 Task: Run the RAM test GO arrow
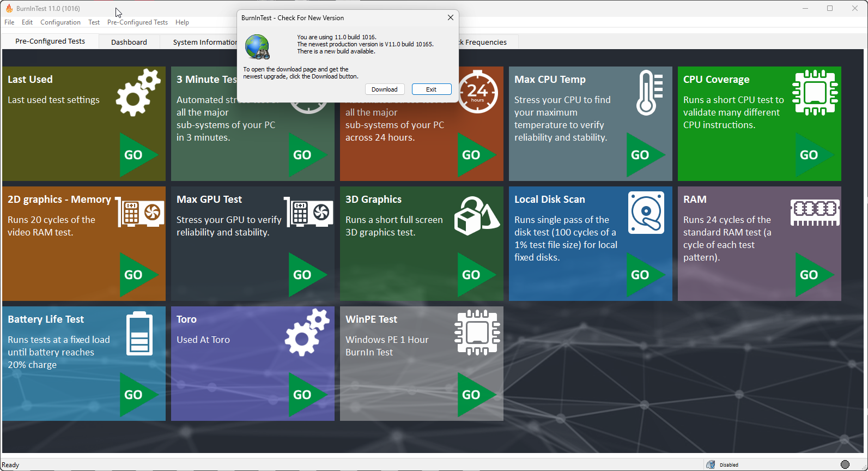click(815, 275)
